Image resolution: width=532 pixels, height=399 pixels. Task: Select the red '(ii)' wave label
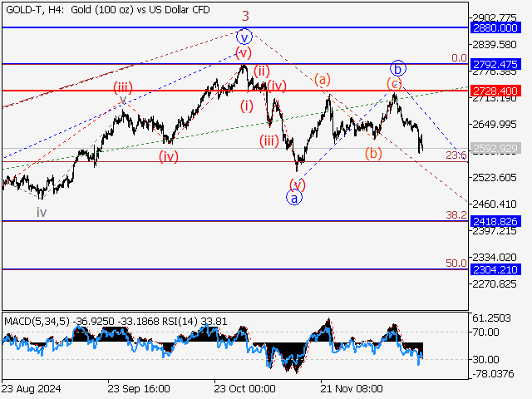(x=262, y=70)
